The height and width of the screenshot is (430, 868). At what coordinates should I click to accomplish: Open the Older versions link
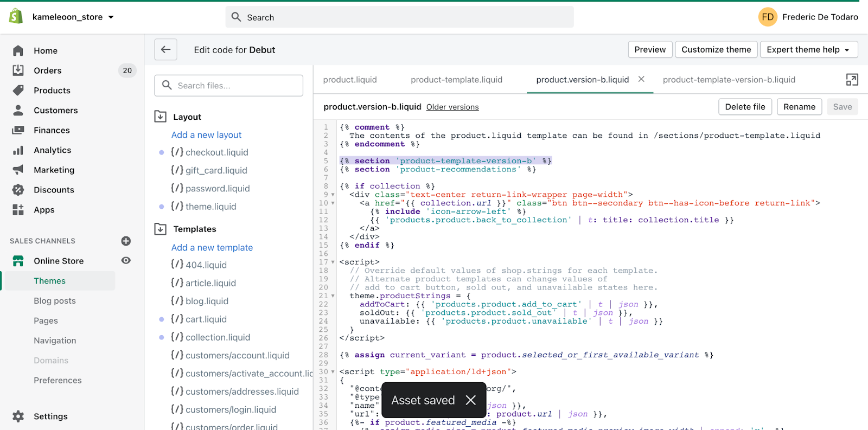[452, 107]
